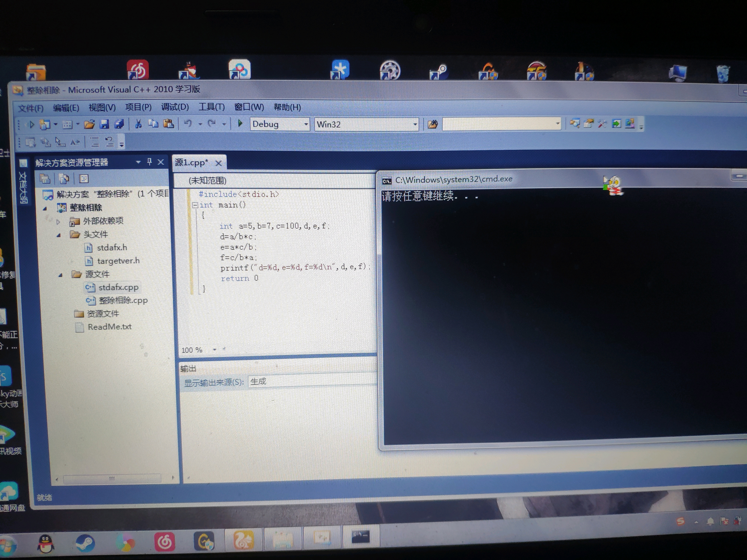Expand the 外部依赖项 tree node
Image resolution: width=747 pixels, height=560 pixels.
pos(58,222)
